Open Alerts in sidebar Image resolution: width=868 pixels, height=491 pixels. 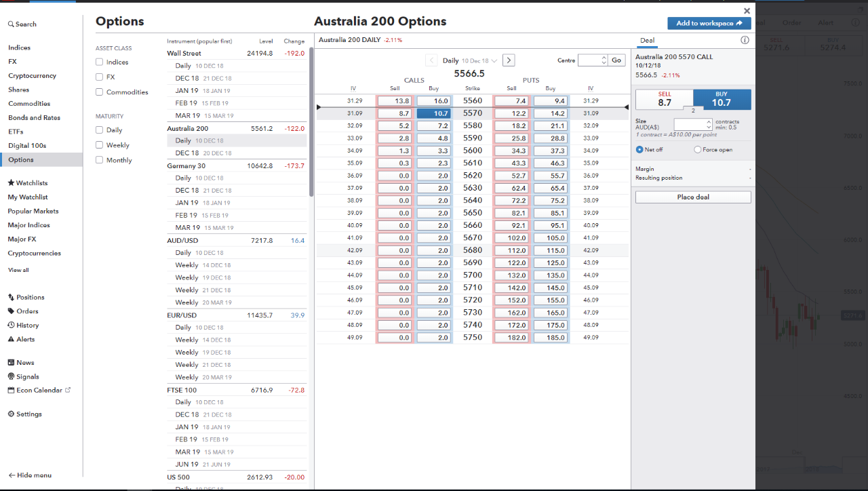click(x=21, y=339)
